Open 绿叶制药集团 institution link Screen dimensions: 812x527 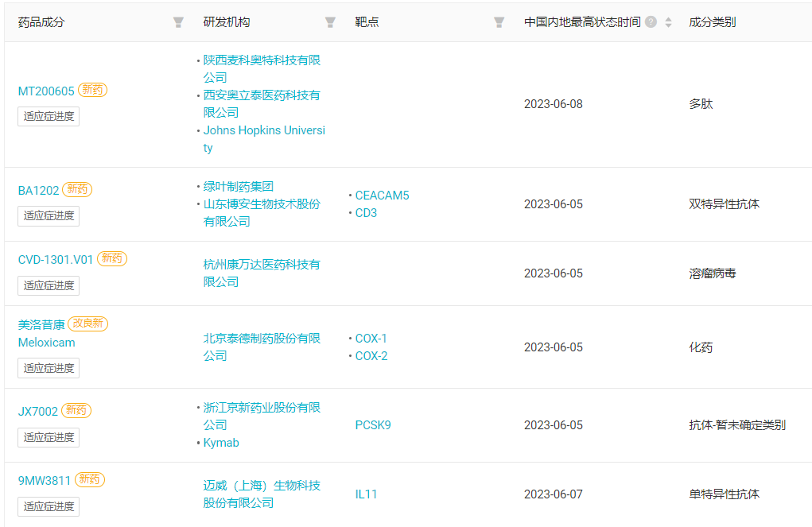coord(239,186)
